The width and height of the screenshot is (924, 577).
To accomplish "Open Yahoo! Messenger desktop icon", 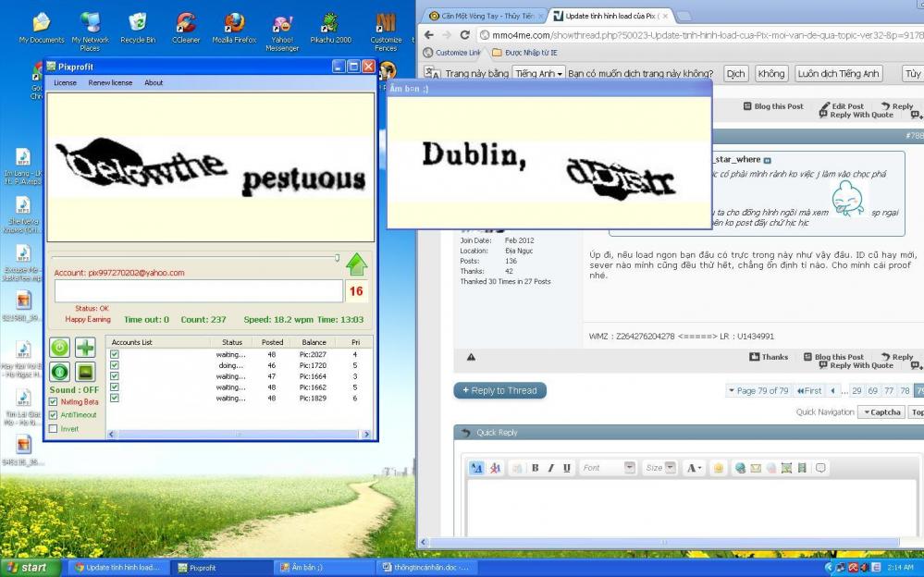I will (x=282, y=31).
